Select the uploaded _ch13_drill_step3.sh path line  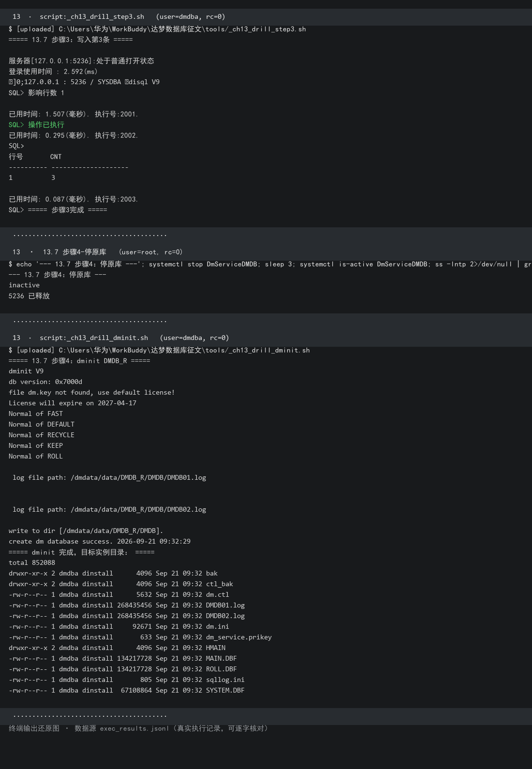coord(157,29)
